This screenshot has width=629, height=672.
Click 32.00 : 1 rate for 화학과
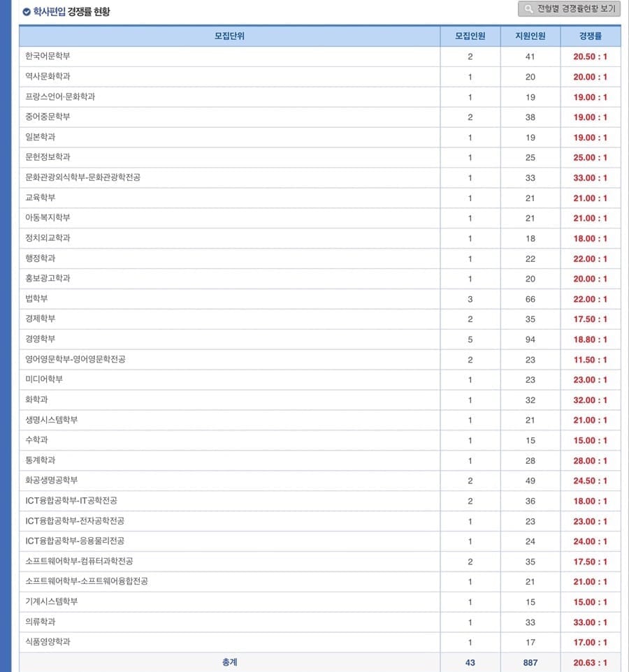(x=591, y=400)
